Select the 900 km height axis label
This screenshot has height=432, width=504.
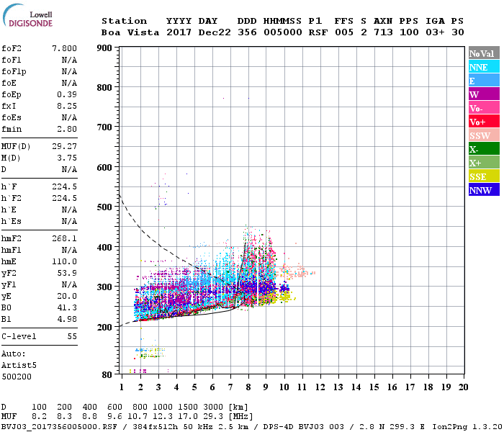[x=105, y=48]
